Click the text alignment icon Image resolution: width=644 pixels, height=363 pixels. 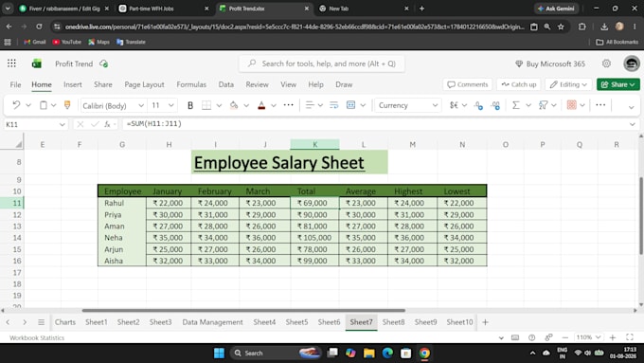(x=310, y=105)
